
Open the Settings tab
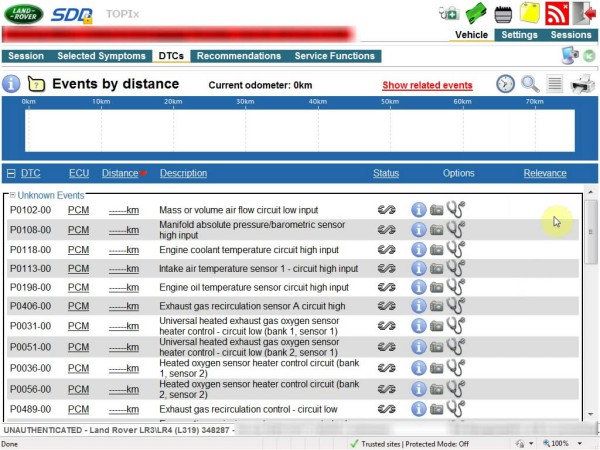click(519, 35)
